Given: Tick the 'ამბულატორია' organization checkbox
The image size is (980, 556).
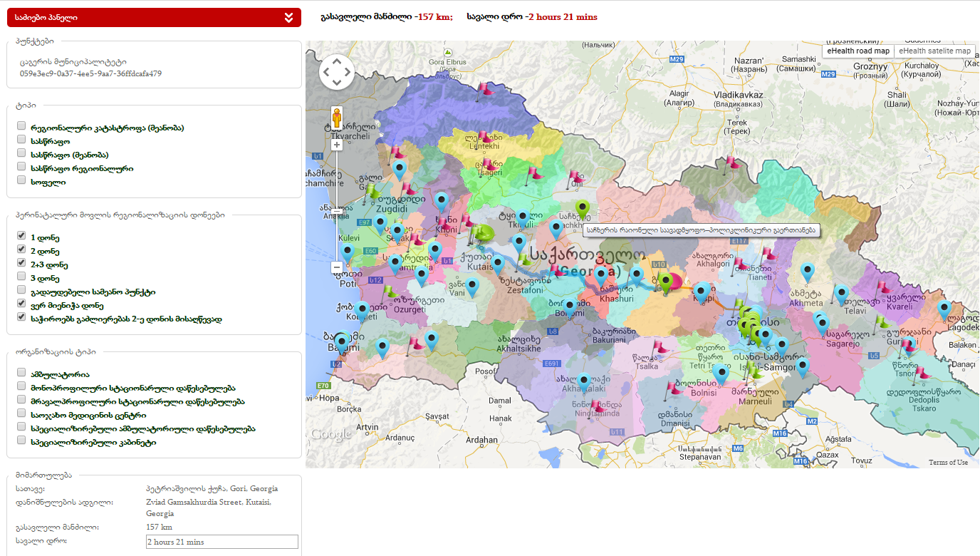Looking at the screenshot, I should pyautogui.click(x=21, y=374).
